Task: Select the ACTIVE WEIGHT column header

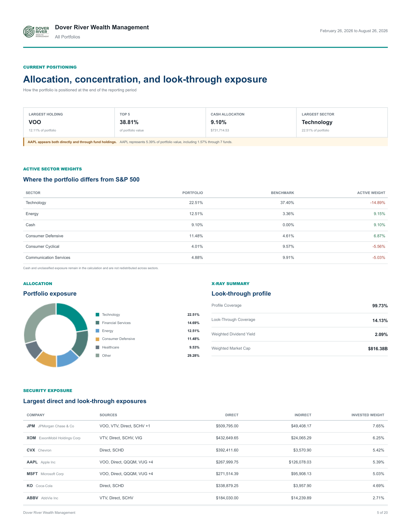Action: [x=371, y=193]
